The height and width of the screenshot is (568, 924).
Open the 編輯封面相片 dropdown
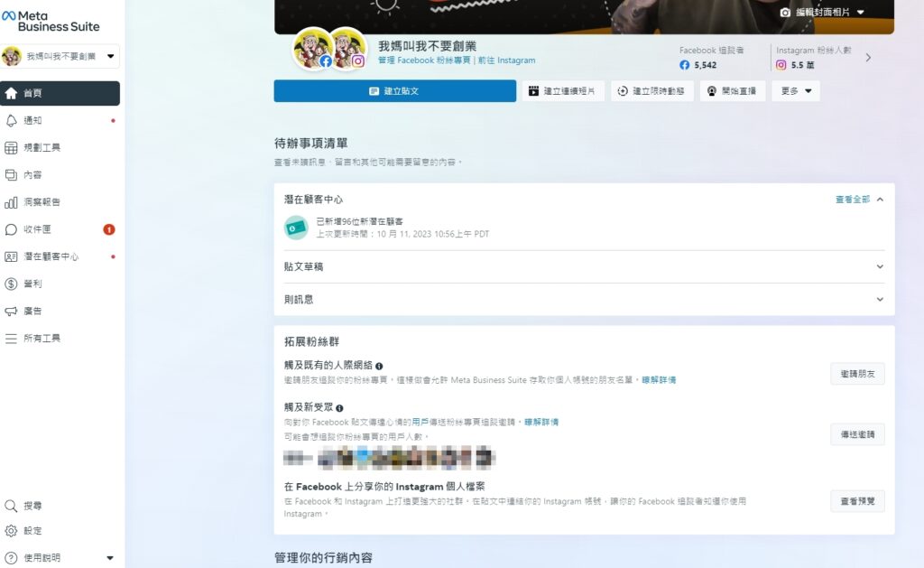(x=830, y=12)
